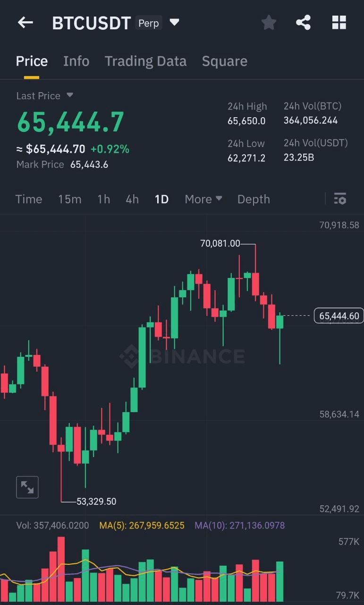Open the four-square grid menu icon
Image resolution: width=364 pixels, height=605 pixels.
coord(339,22)
